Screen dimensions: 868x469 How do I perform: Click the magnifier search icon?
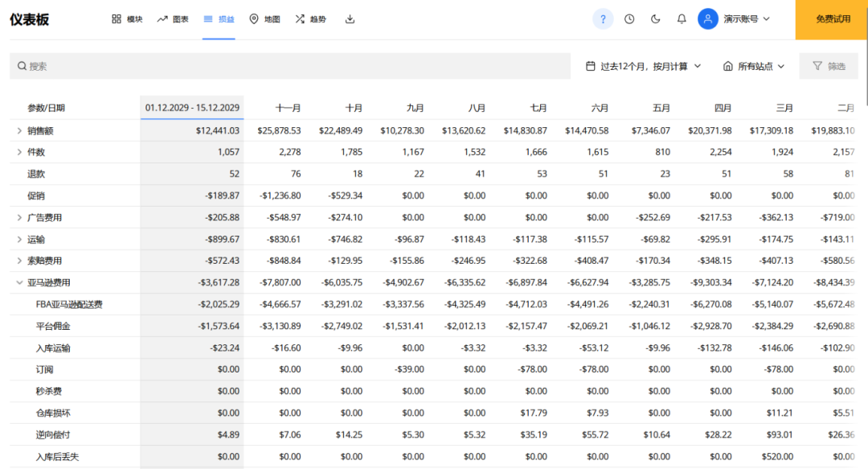[23, 66]
